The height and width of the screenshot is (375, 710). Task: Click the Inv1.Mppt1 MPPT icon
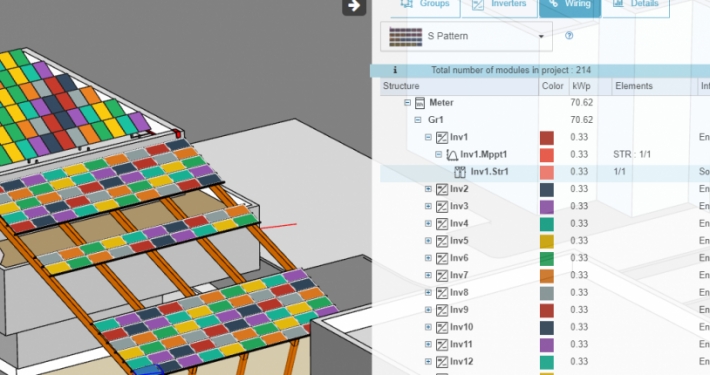click(x=452, y=155)
